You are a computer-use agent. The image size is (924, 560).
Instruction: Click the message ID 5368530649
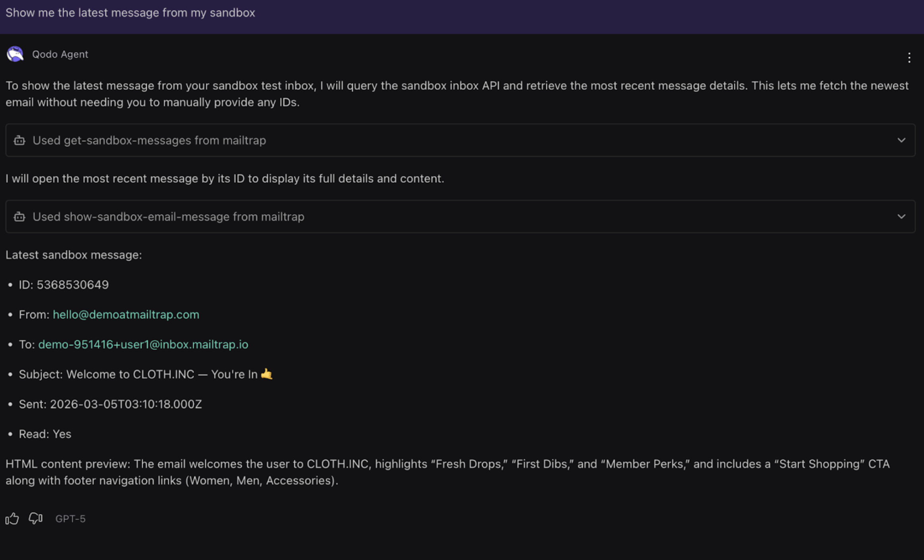pyautogui.click(x=73, y=285)
